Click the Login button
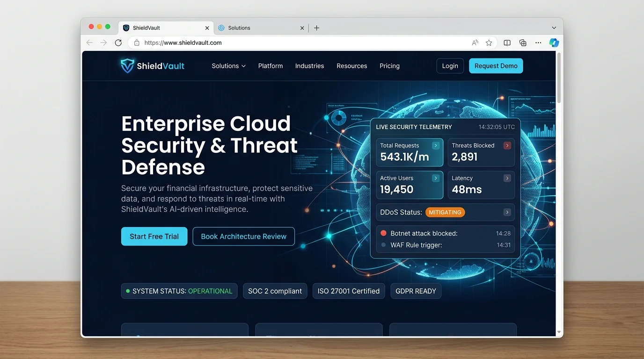Screen dimensions: 644x359 click(x=450, y=66)
